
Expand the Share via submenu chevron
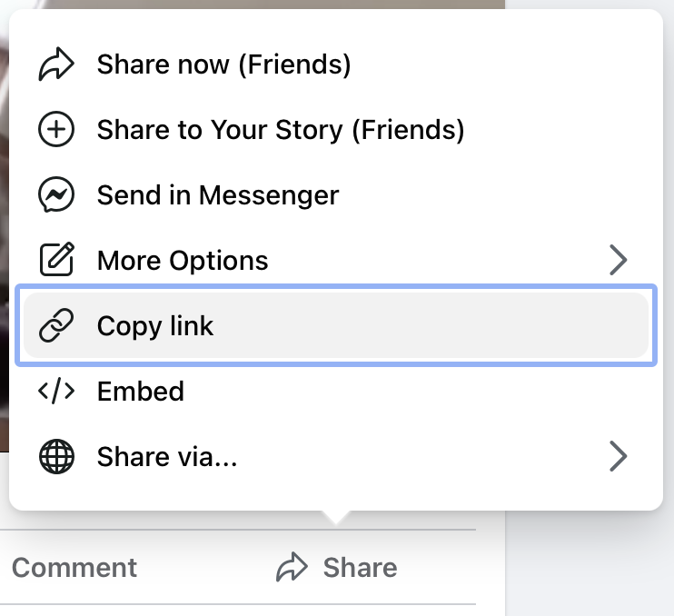coord(619,456)
